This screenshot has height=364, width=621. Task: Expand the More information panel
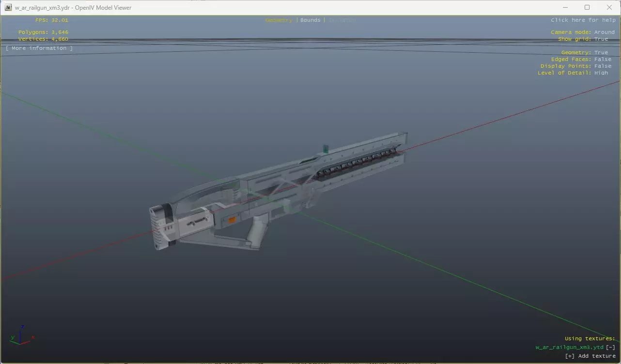pos(39,48)
